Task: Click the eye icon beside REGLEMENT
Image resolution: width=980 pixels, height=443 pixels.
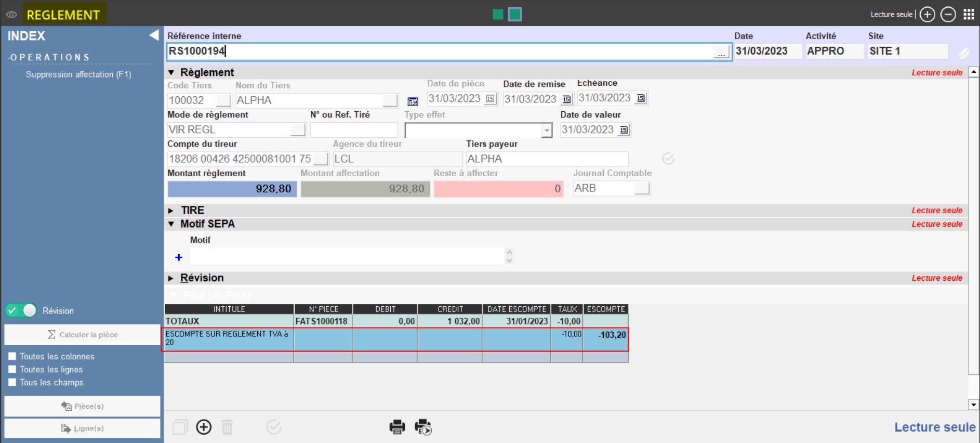Action: [11, 15]
